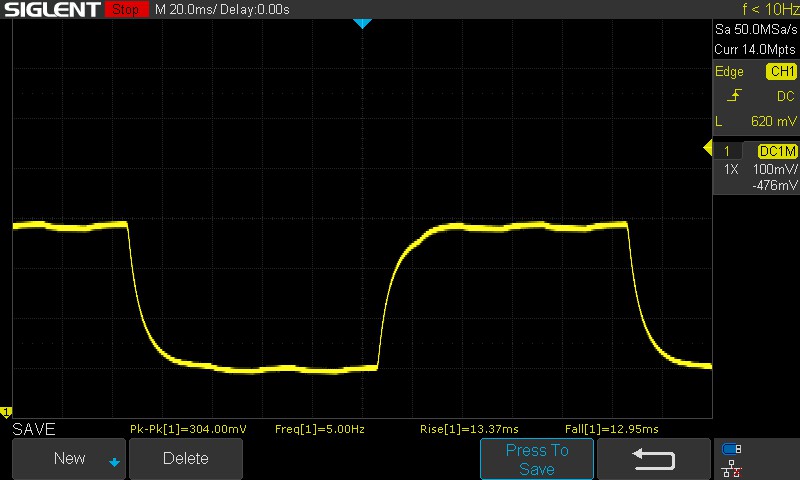The height and width of the screenshot is (480, 800).
Task: Click channel 1 ground level marker
Action: (6, 411)
